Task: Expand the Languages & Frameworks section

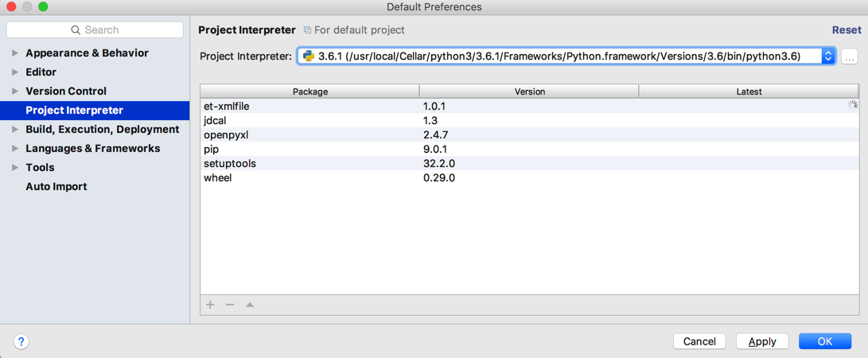Action: click(x=15, y=149)
